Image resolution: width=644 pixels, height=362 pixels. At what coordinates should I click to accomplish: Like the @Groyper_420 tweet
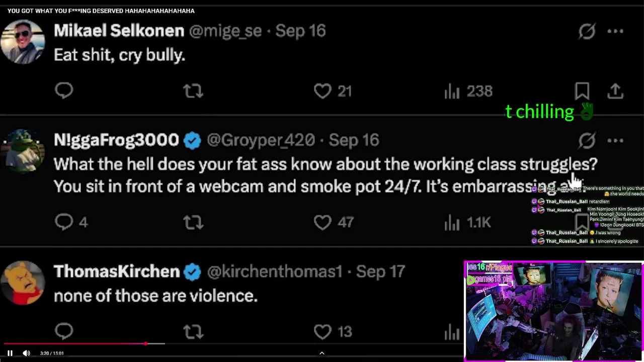coord(323,222)
